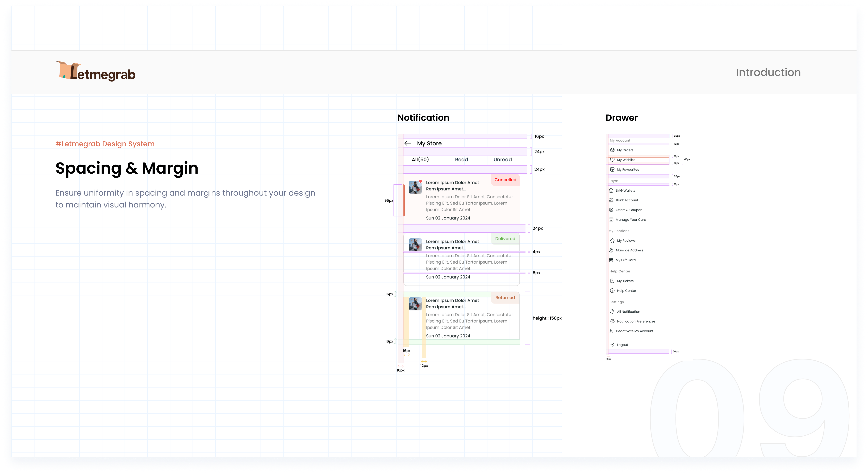Switch to the Unread tab
This screenshot has height=474, width=868.
coord(502,160)
